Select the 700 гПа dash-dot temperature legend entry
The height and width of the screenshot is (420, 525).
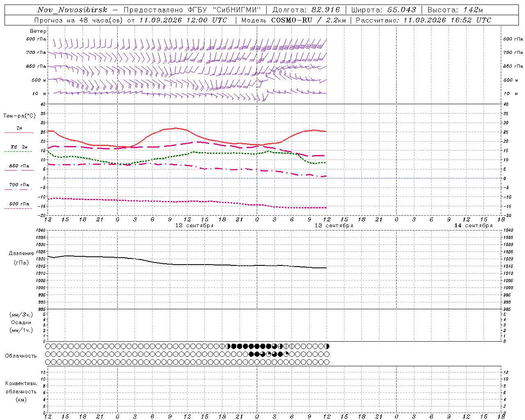point(19,185)
